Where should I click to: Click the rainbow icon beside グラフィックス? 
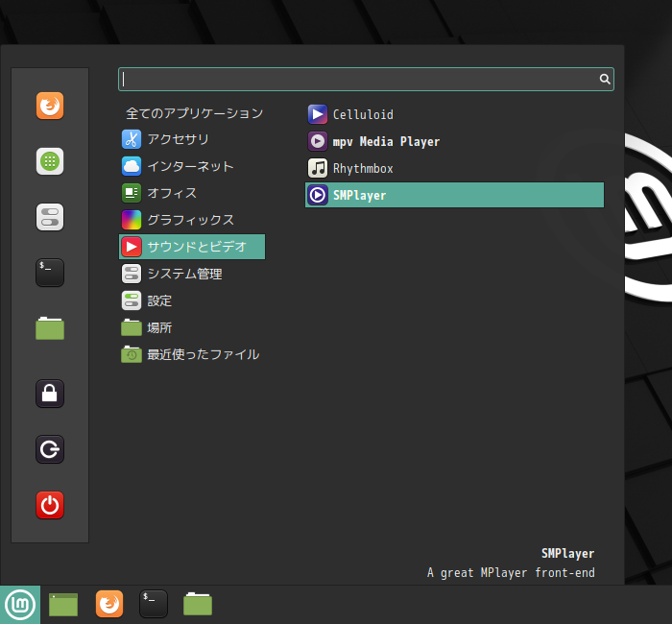(x=132, y=220)
